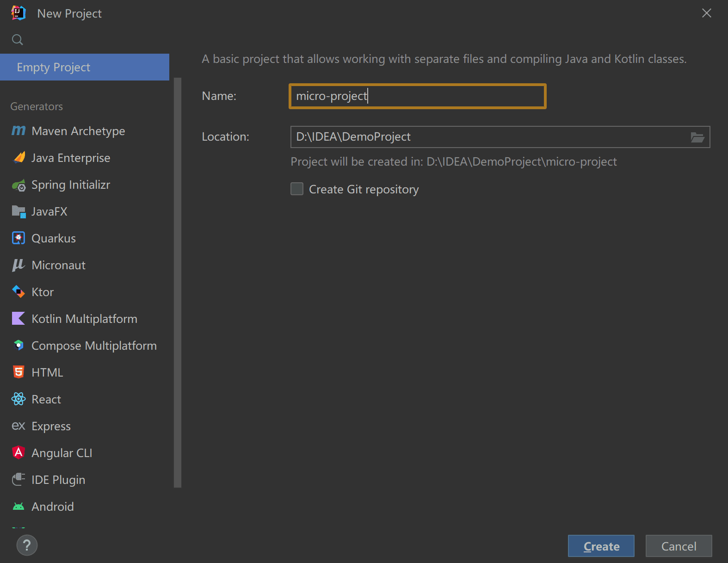Click the Cancel button
728x563 pixels.
click(x=679, y=546)
